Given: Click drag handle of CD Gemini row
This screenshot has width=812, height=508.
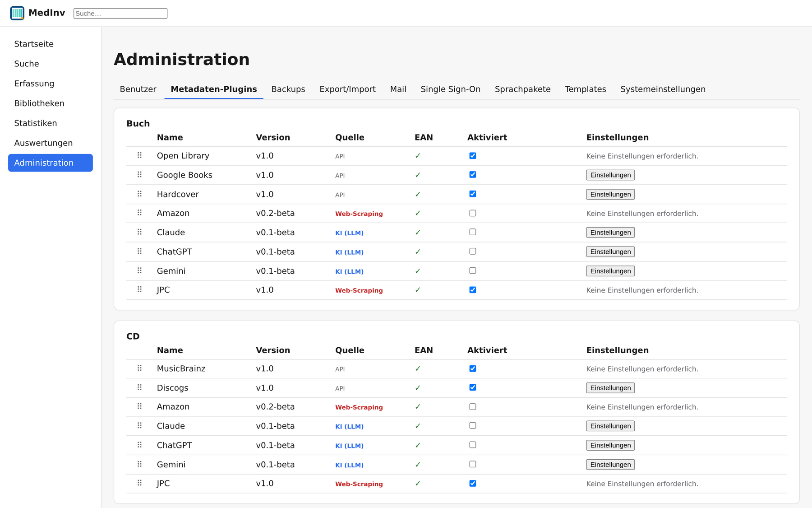Looking at the screenshot, I should (139, 464).
